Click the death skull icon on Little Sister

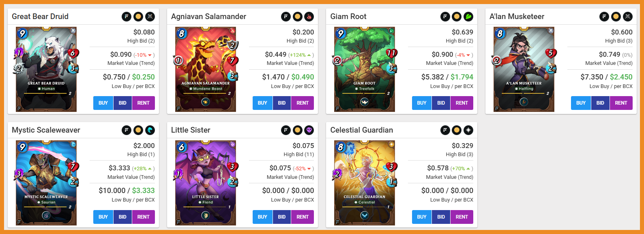(x=309, y=130)
